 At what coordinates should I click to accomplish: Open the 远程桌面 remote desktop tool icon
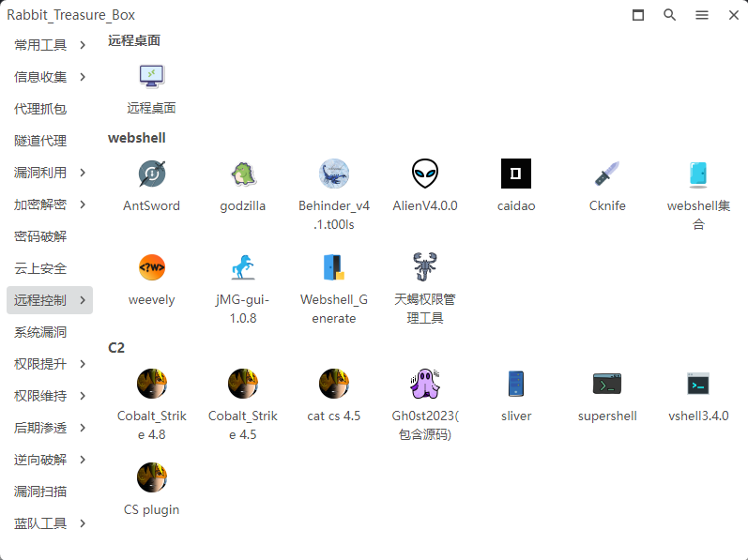(x=152, y=76)
